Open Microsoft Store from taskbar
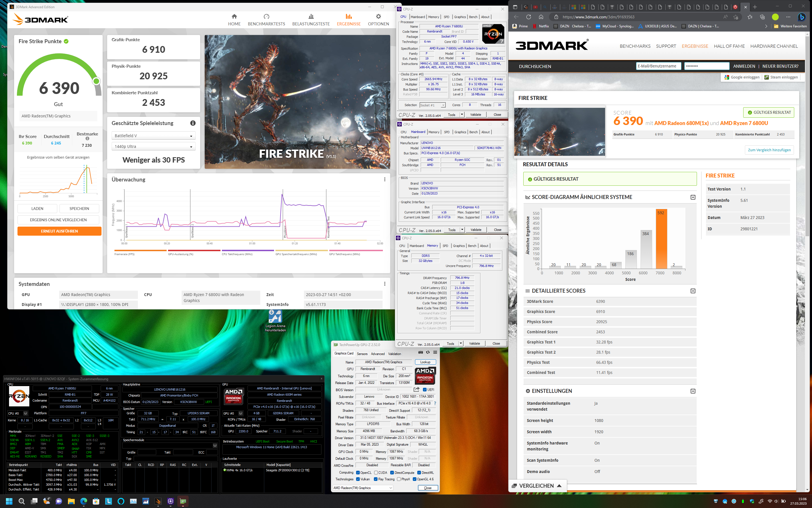The height and width of the screenshot is (508, 812). tap(96, 501)
